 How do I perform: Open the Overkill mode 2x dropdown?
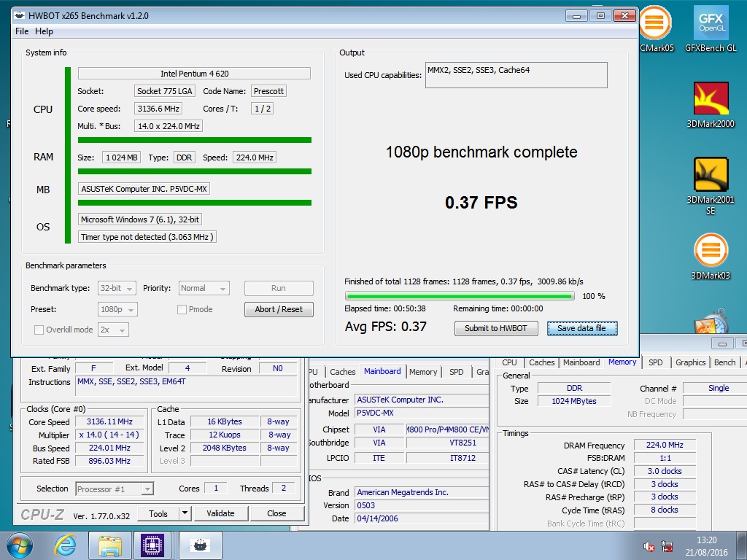tap(113, 330)
